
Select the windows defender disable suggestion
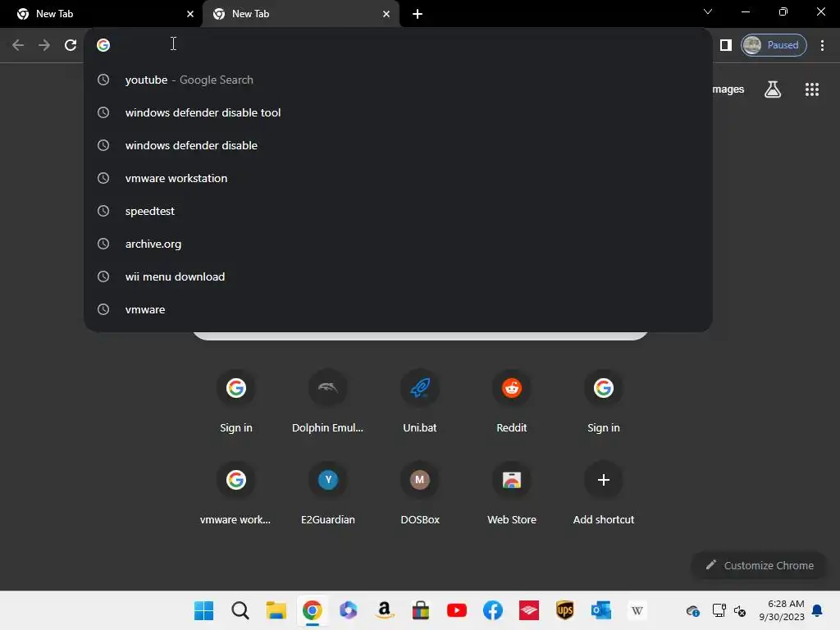[398, 145]
